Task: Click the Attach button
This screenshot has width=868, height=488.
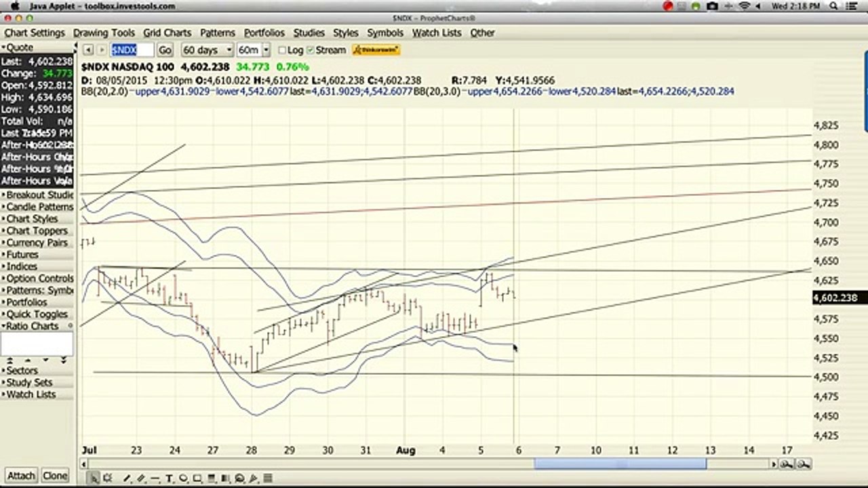Action: point(21,475)
